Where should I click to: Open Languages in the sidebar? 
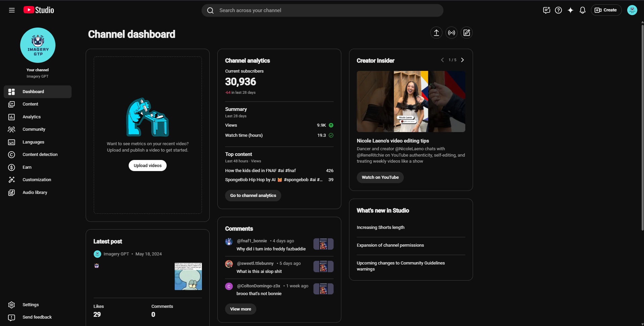(x=38, y=142)
